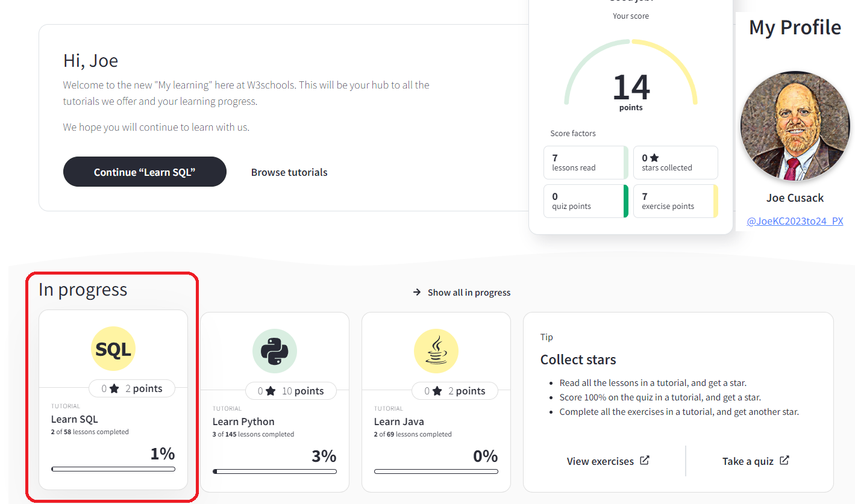Click the star icon on Learn Python card

[271, 391]
